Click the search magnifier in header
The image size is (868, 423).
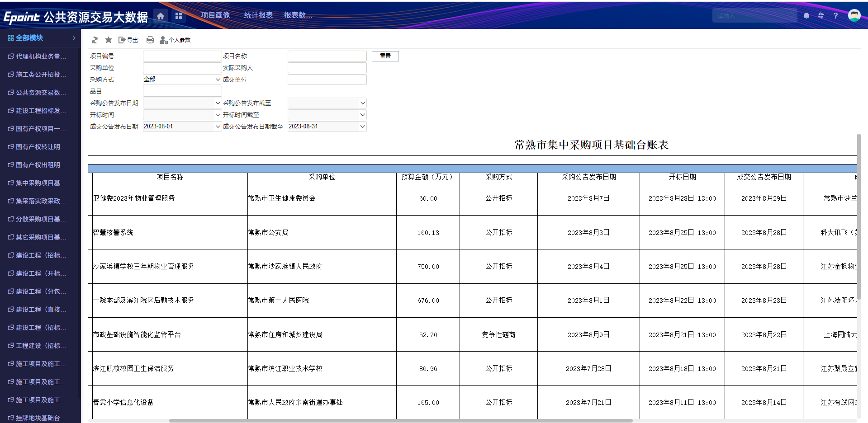tap(791, 16)
